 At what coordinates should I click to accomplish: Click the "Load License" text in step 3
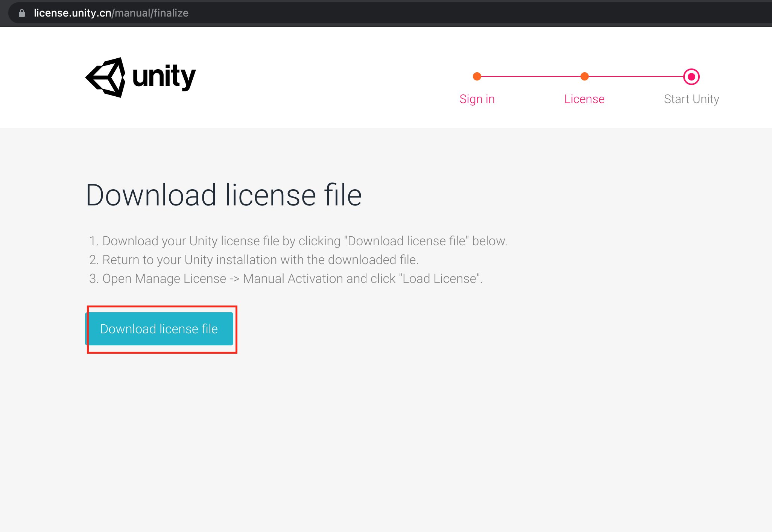pyautogui.click(x=439, y=278)
